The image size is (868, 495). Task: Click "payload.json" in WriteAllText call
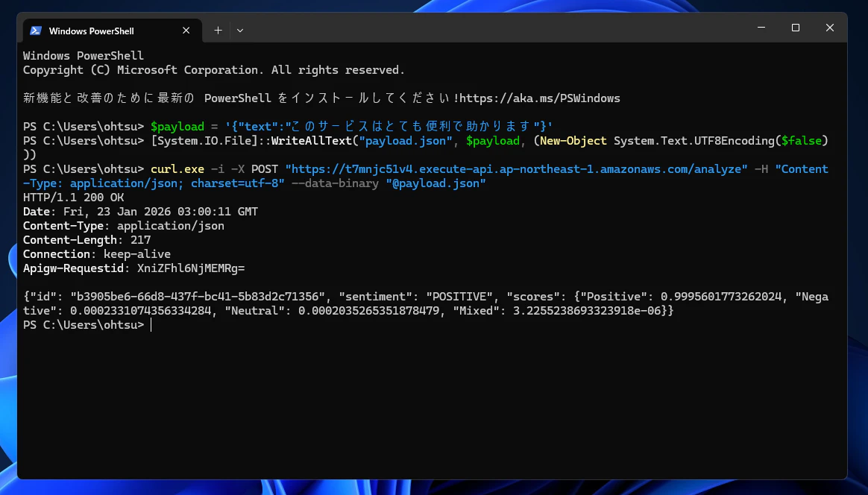[x=406, y=141]
